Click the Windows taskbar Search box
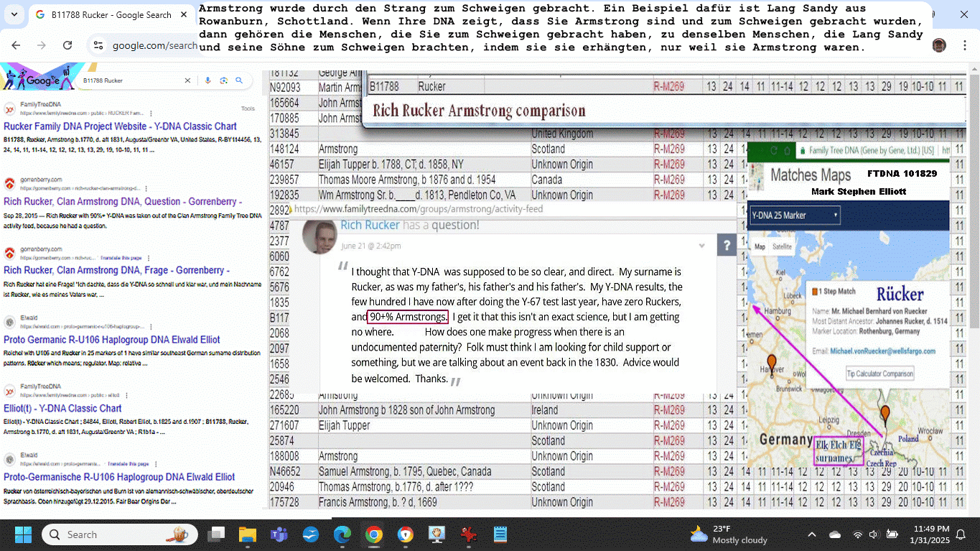Viewport: 980px width, 551px height. (x=119, y=534)
